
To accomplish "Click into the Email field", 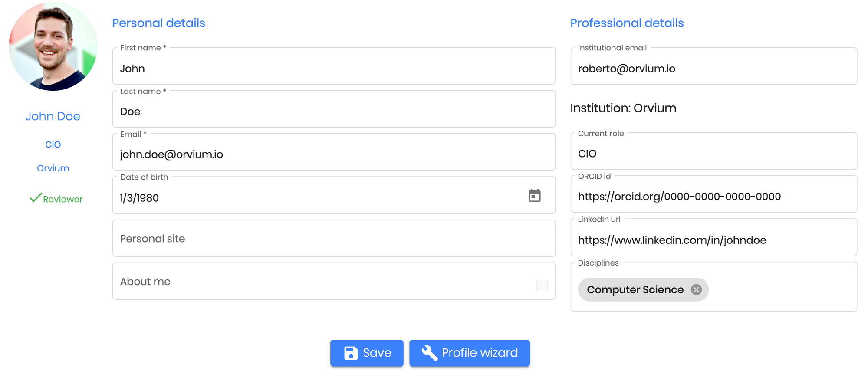I will [x=334, y=152].
